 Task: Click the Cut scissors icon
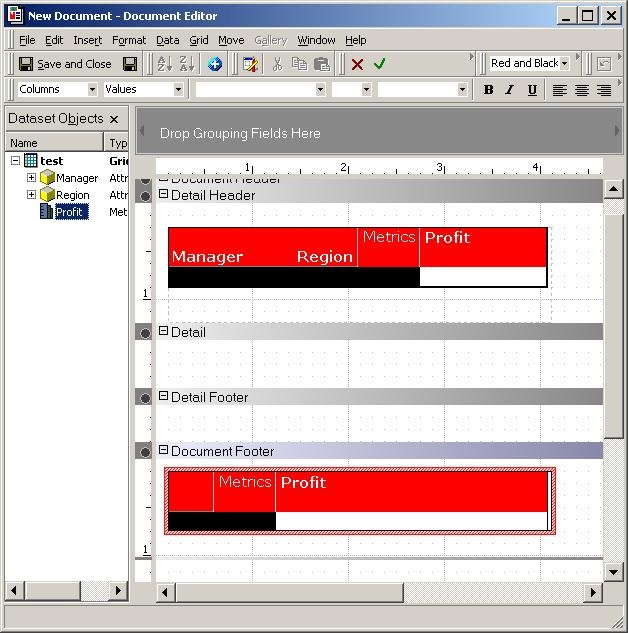pyautogui.click(x=276, y=64)
